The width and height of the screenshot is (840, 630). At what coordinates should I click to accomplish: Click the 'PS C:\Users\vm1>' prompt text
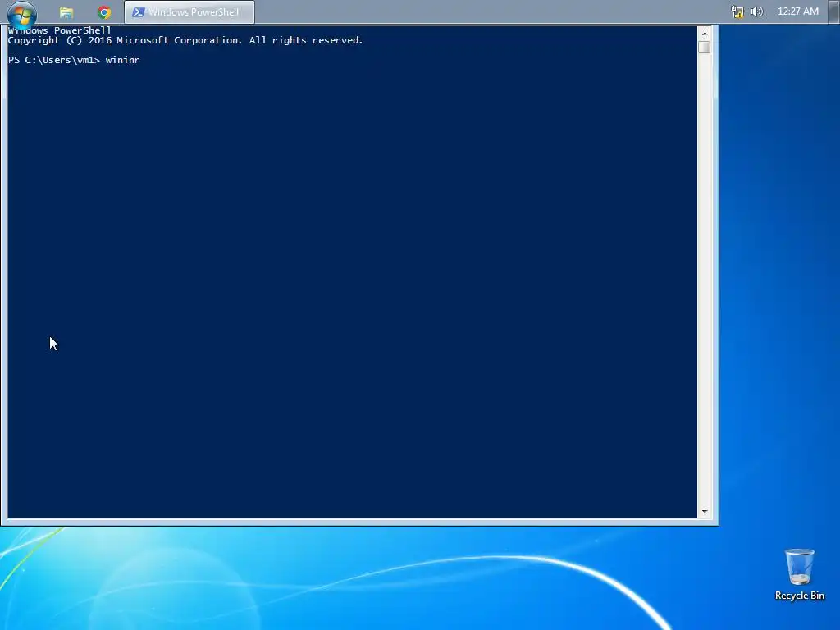point(54,60)
